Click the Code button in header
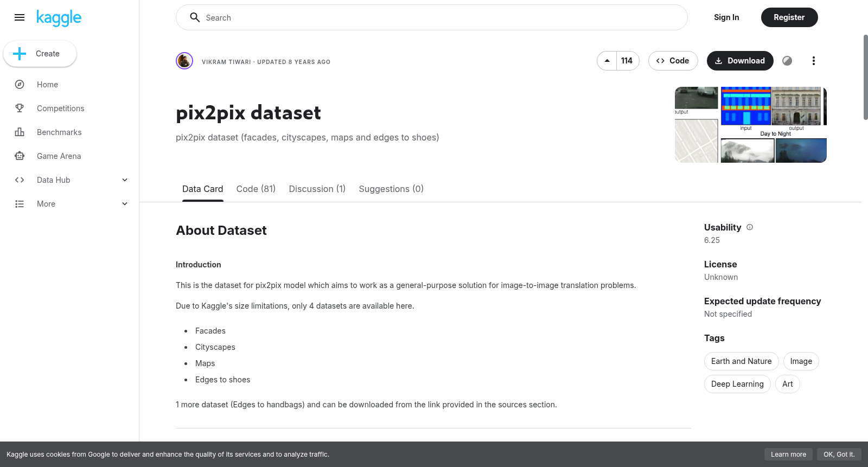The width and height of the screenshot is (868, 467). (x=673, y=61)
